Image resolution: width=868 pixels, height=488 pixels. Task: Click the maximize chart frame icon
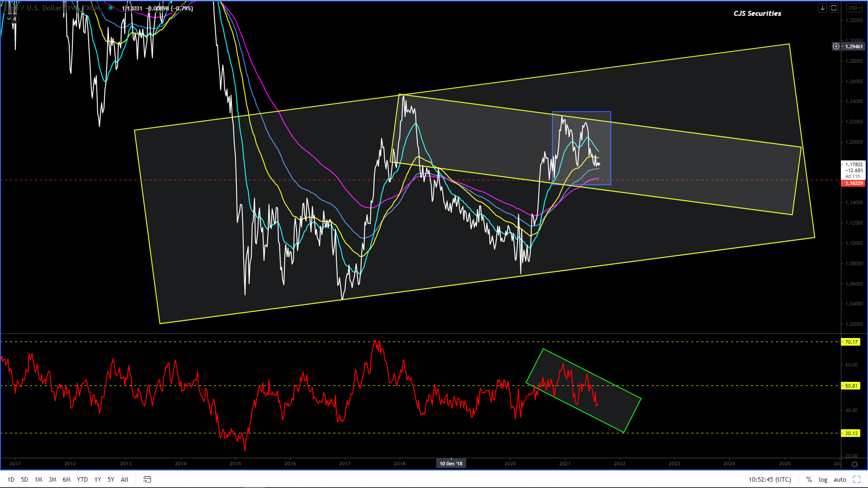834,8
